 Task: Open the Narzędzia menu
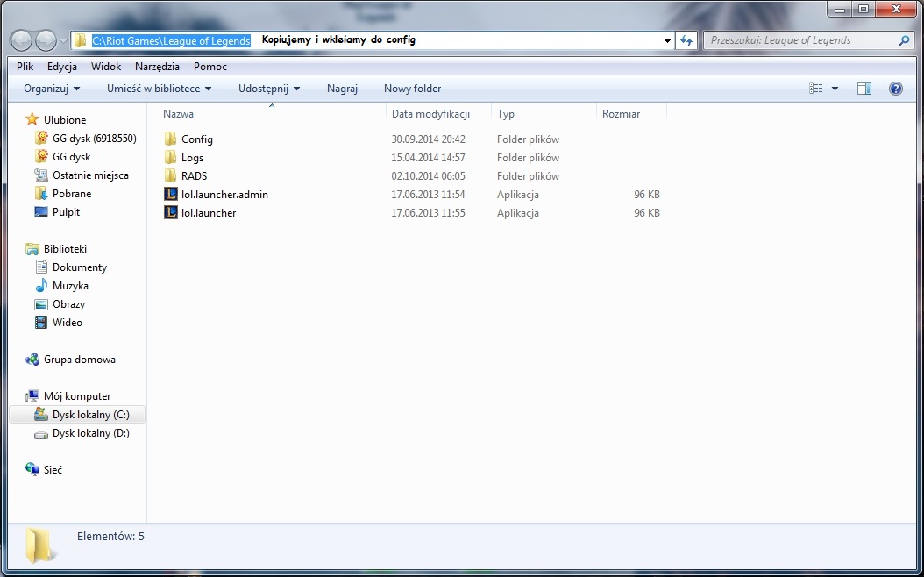point(157,67)
